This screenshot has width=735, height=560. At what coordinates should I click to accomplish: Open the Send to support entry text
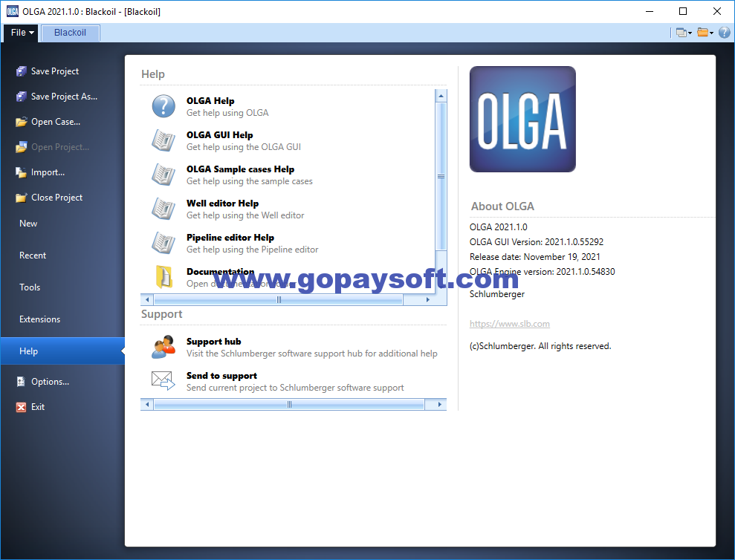click(x=295, y=382)
